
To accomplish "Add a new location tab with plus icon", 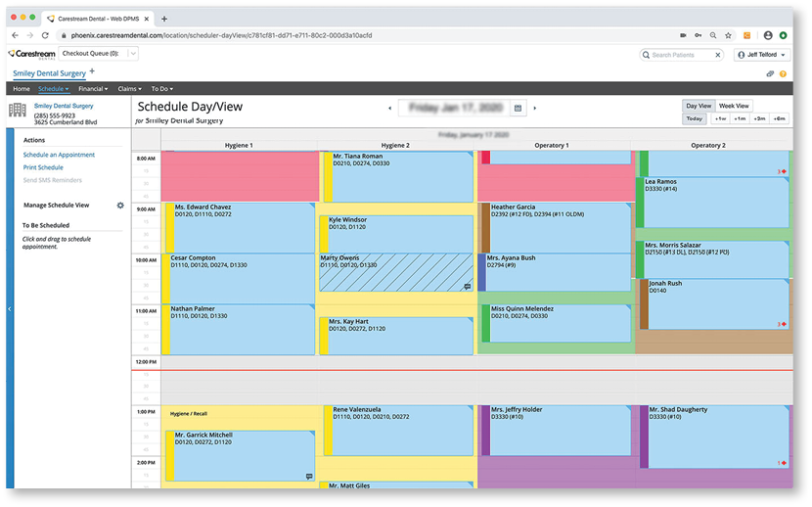I will click(93, 71).
